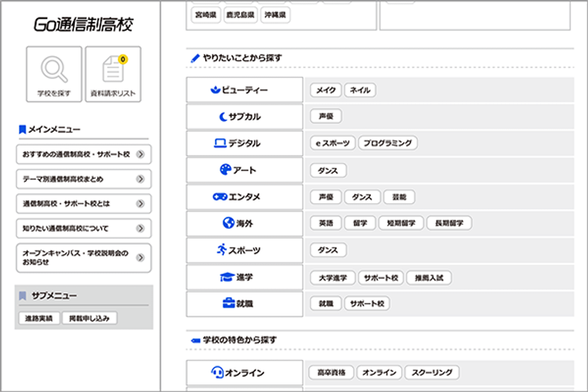Expand 知りたい通信制高校について chevron
Image resolution: width=588 pixels, height=392 pixels.
(x=140, y=228)
